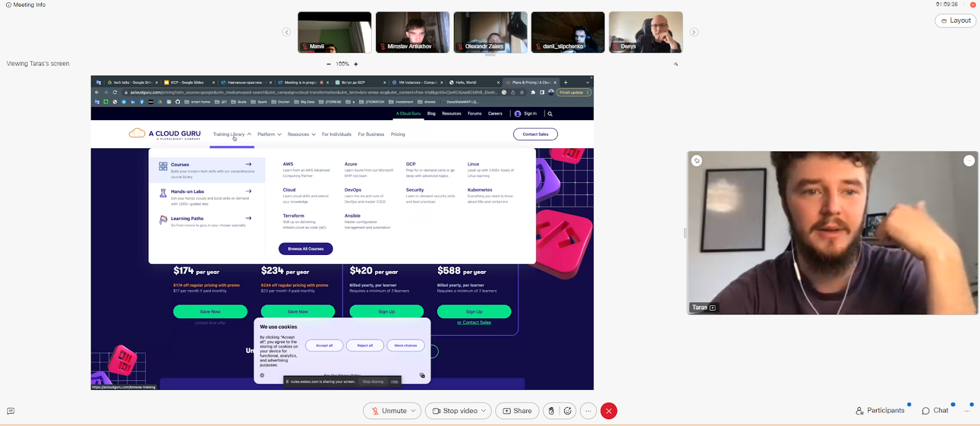980x426 pixels.
Task: Zoom out shared screen with minus button
Action: click(x=328, y=64)
